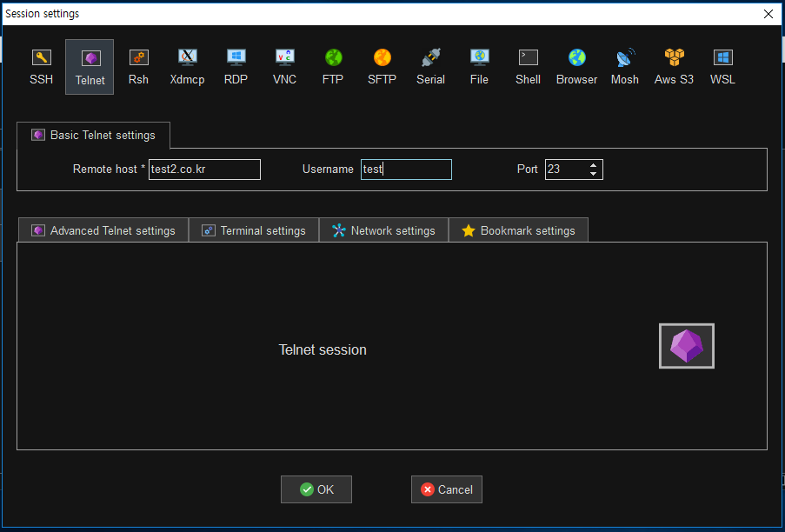Select the Telnet session type
Image resolution: width=785 pixels, height=532 pixels.
coord(90,67)
